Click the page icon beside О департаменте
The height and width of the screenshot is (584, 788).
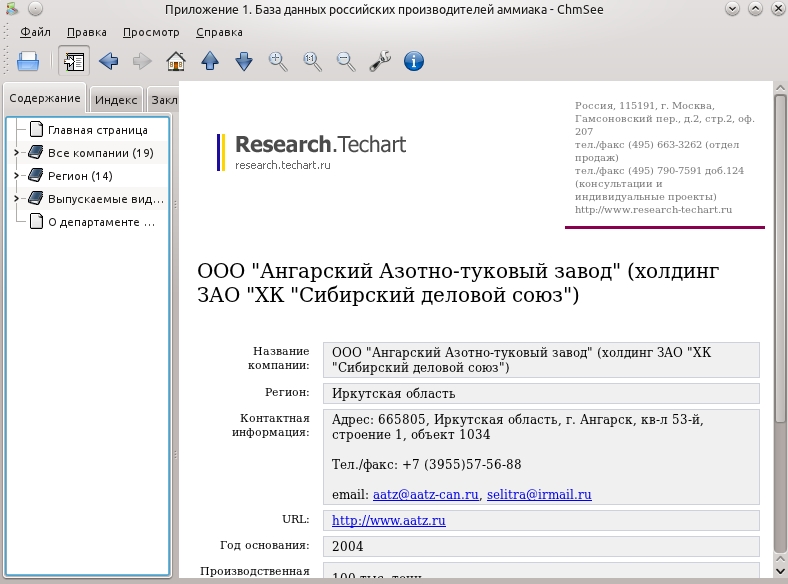pos(36,222)
